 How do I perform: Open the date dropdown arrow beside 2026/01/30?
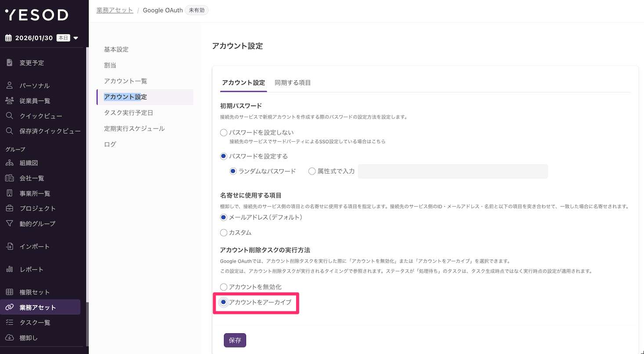pos(76,38)
